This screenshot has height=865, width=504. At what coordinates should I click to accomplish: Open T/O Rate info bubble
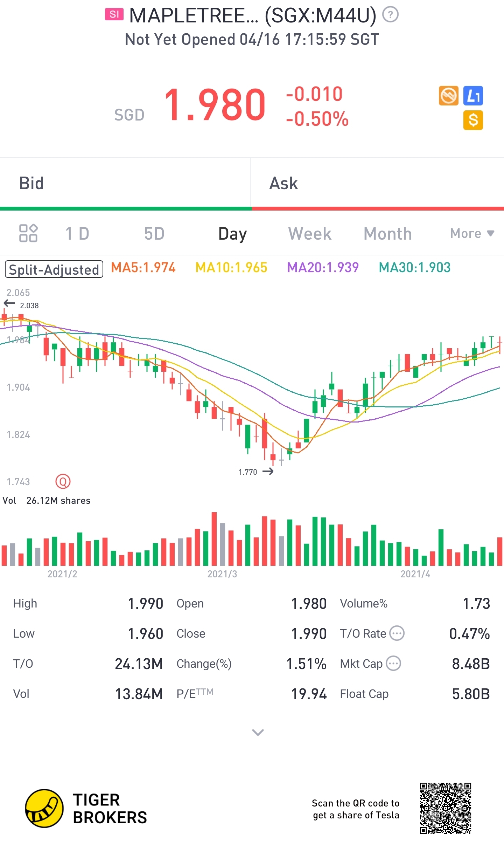click(x=397, y=633)
